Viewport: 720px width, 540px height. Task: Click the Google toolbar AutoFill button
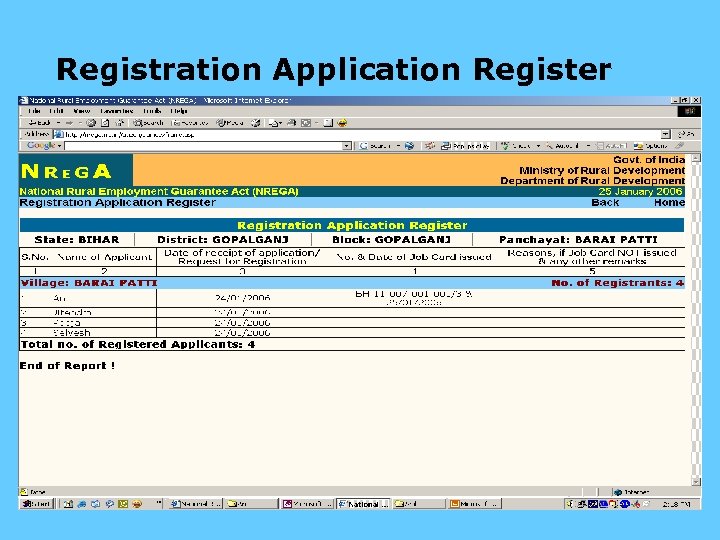coord(611,146)
